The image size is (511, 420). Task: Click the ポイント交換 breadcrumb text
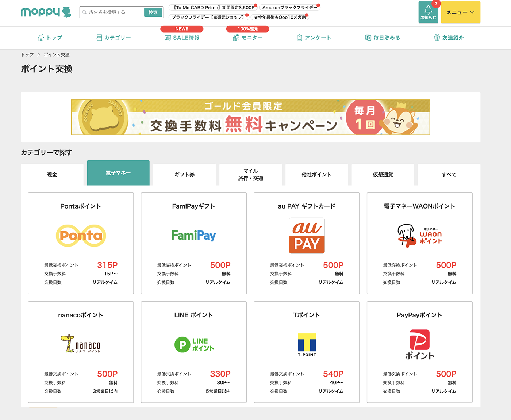click(57, 55)
